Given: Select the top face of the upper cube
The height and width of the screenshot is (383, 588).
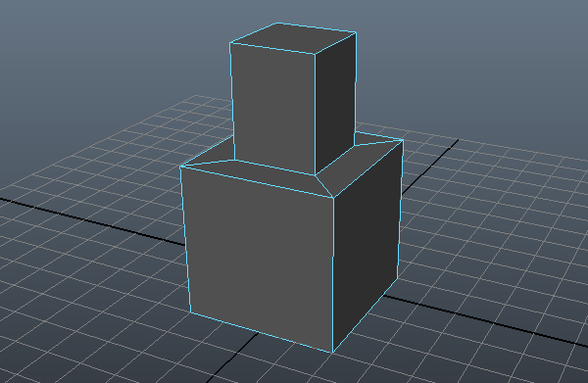Looking at the screenshot, I should point(293,38).
